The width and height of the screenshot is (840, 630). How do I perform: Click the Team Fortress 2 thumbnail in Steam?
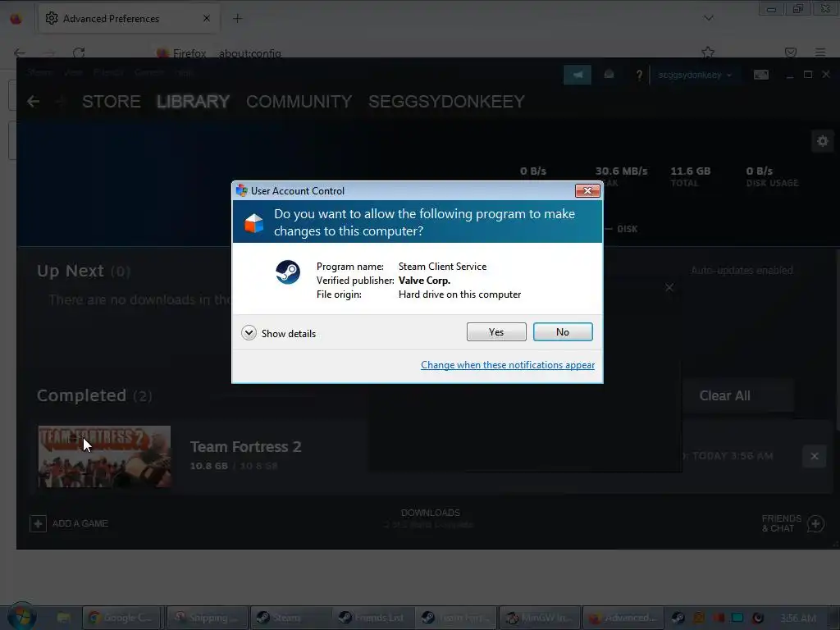pyautogui.click(x=104, y=456)
